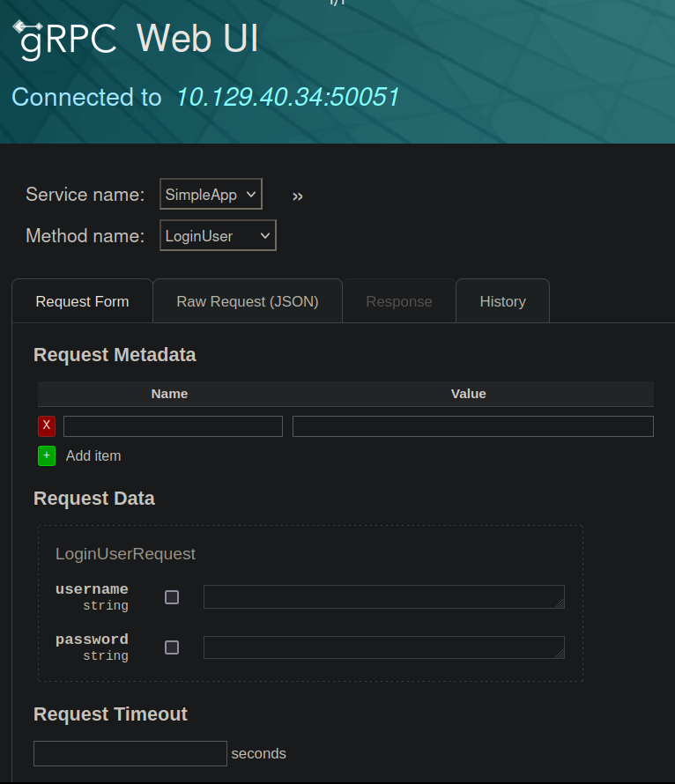Click the gRPC logo in header
Screen dimensions: 675x784
point(66,40)
